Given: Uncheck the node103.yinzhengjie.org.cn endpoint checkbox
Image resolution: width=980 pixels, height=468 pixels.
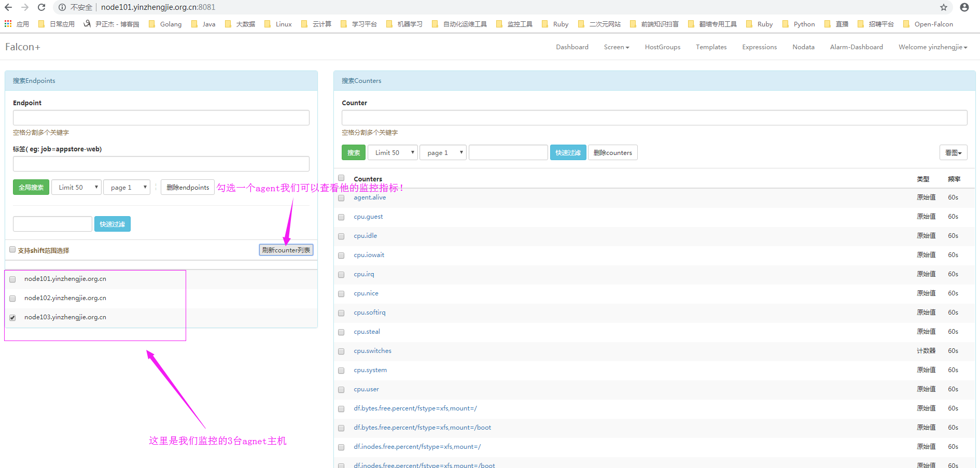Looking at the screenshot, I should click(12, 318).
